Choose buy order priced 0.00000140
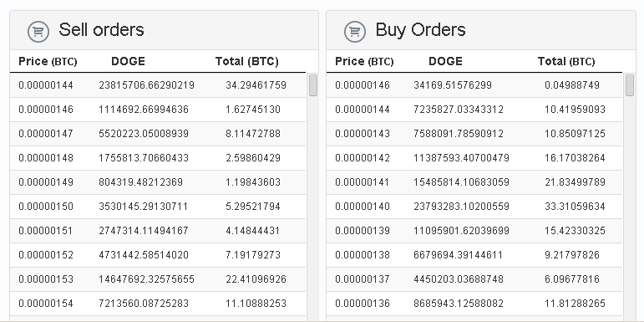This screenshot has width=644, height=322. coord(474,207)
